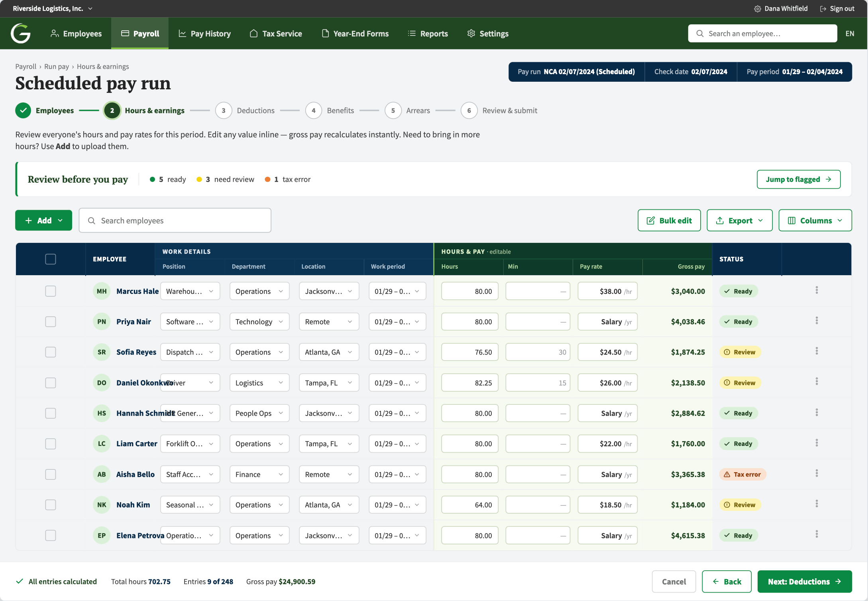Open row options for Priya Nair
Image resolution: width=868 pixels, height=601 pixels.
pos(817,321)
